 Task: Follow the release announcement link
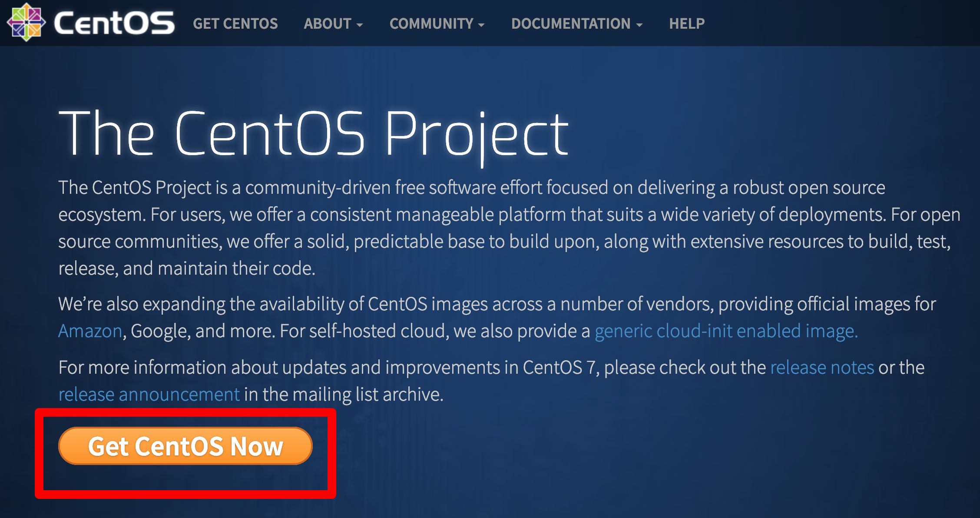coord(149,395)
